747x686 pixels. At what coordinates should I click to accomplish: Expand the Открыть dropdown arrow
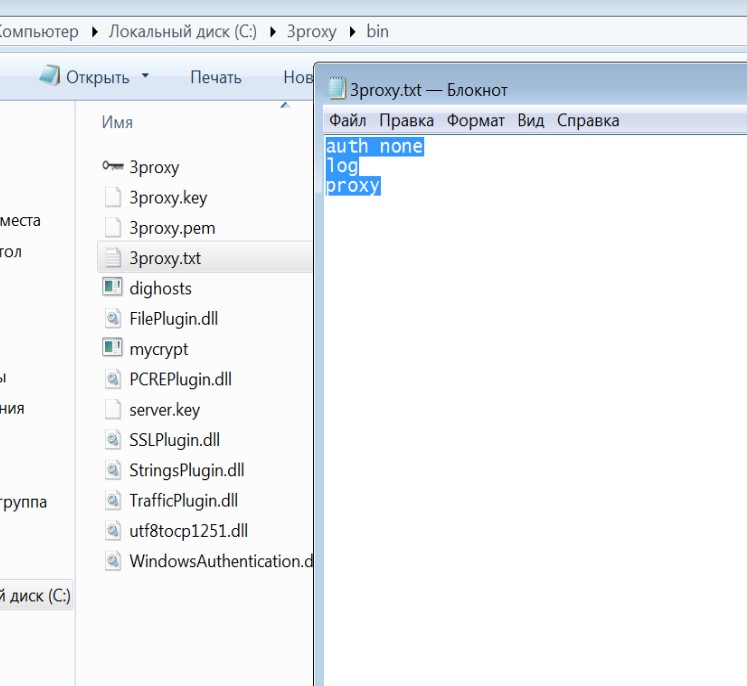click(145, 76)
